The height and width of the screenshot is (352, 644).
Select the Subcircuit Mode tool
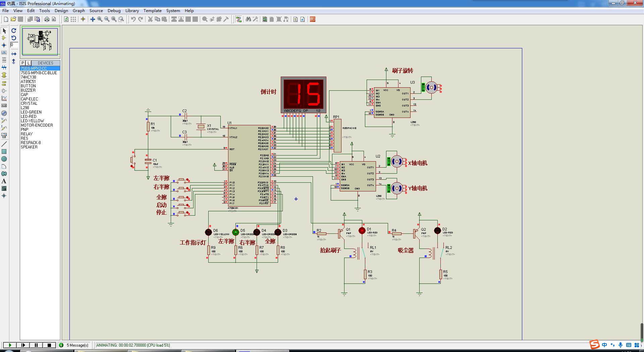click(x=4, y=75)
